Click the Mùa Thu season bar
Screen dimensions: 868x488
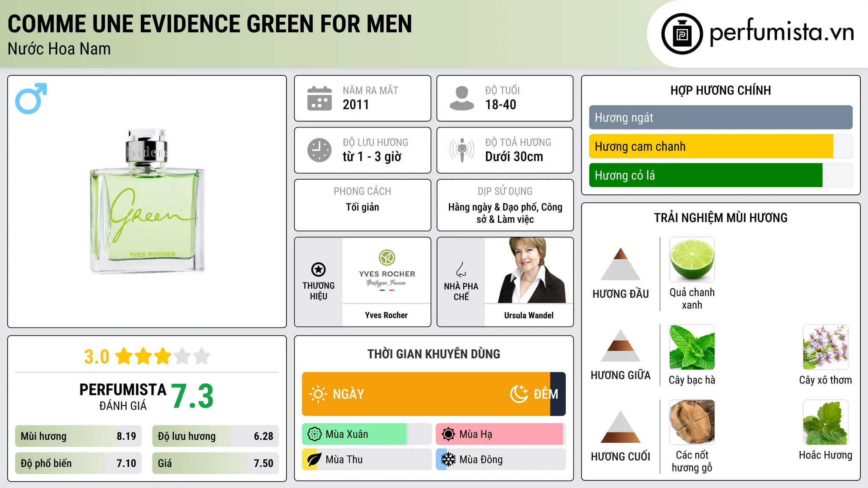(367, 460)
